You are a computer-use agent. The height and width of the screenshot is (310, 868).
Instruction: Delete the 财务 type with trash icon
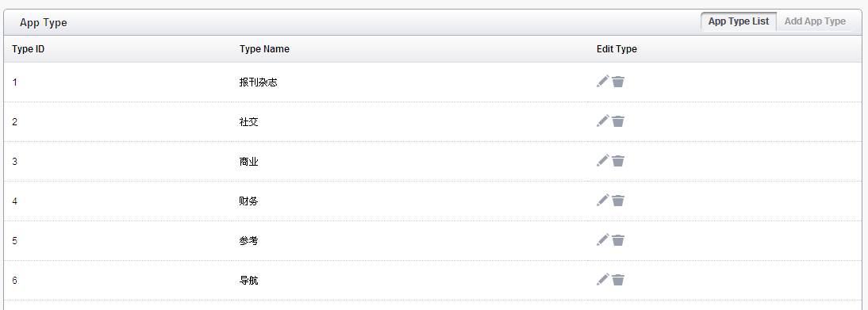(618, 201)
